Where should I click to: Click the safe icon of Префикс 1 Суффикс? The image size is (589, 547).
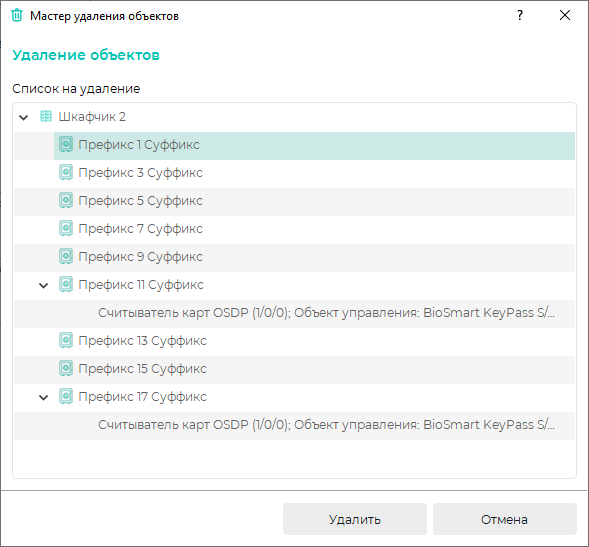[66, 145]
